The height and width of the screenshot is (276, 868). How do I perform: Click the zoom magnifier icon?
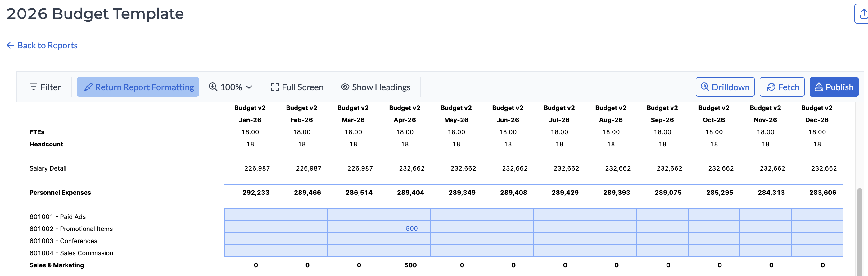tap(213, 87)
